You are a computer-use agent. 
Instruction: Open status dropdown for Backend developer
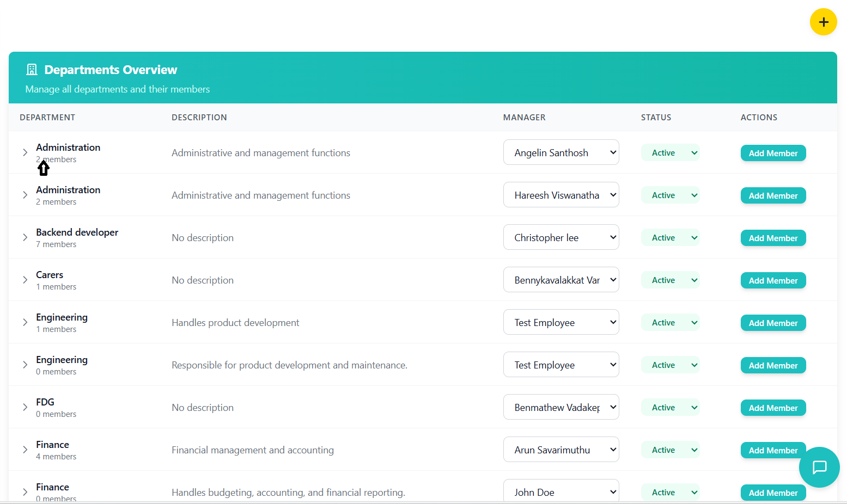671,238
